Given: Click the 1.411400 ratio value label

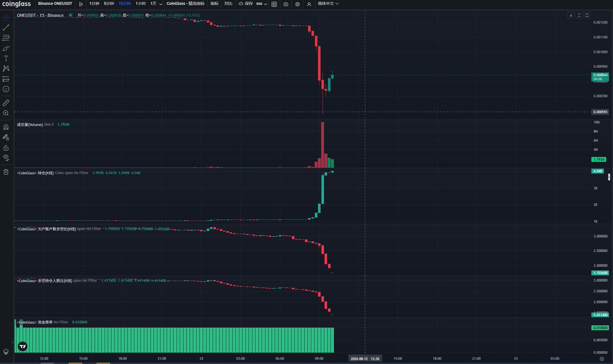Looking at the screenshot, I should point(599,316).
